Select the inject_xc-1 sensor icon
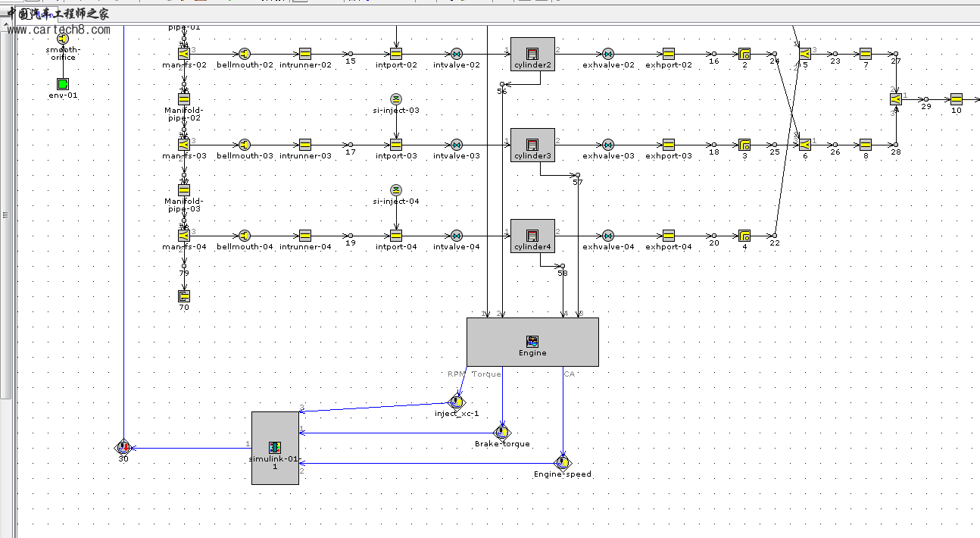Screen dimensions: 980x538 pyautogui.click(x=457, y=402)
